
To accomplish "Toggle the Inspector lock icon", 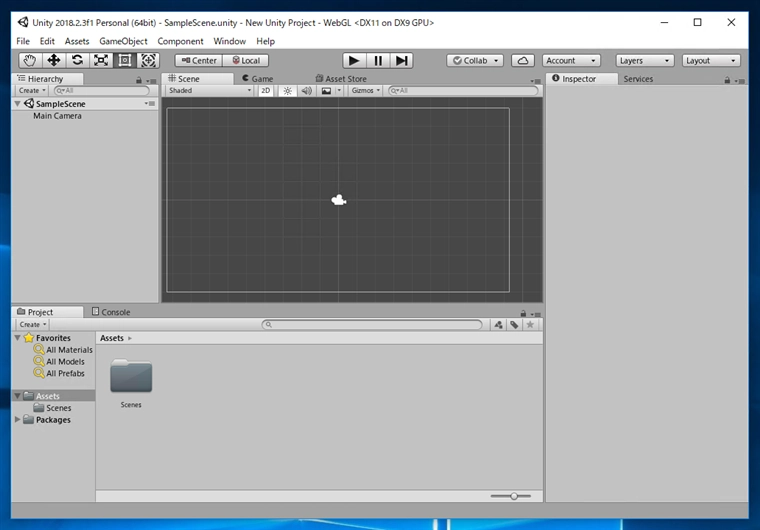I will point(727,80).
